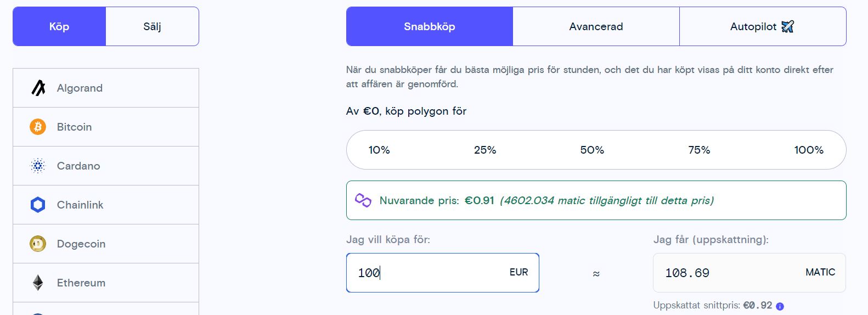Switch to the Köp toggle

pos(59,26)
